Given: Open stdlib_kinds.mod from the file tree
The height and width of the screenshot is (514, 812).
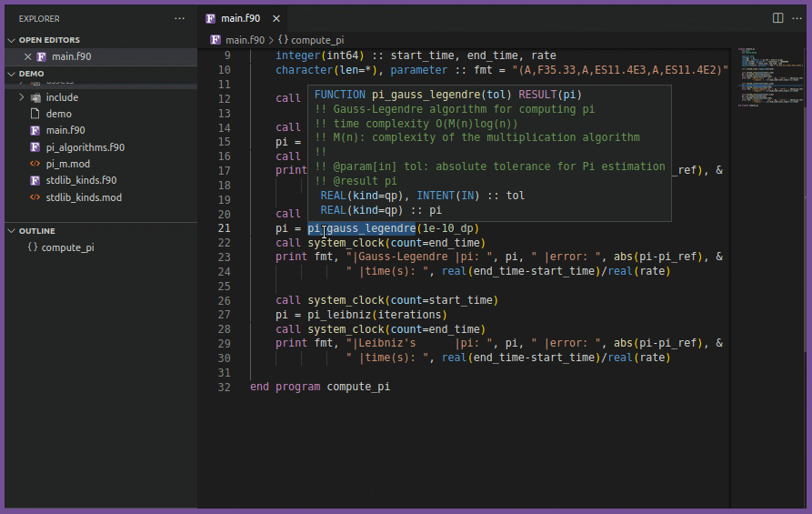Looking at the screenshot, I should (x=84, y=197).
